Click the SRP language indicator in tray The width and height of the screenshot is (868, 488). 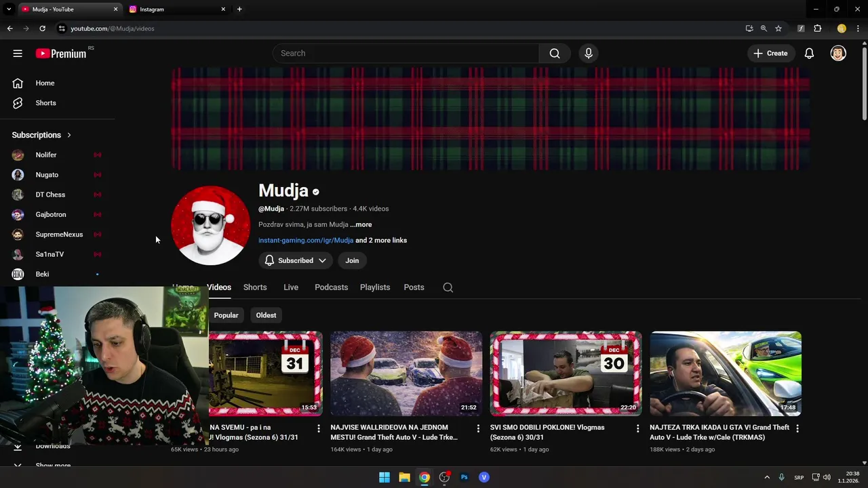coord(799,477)
